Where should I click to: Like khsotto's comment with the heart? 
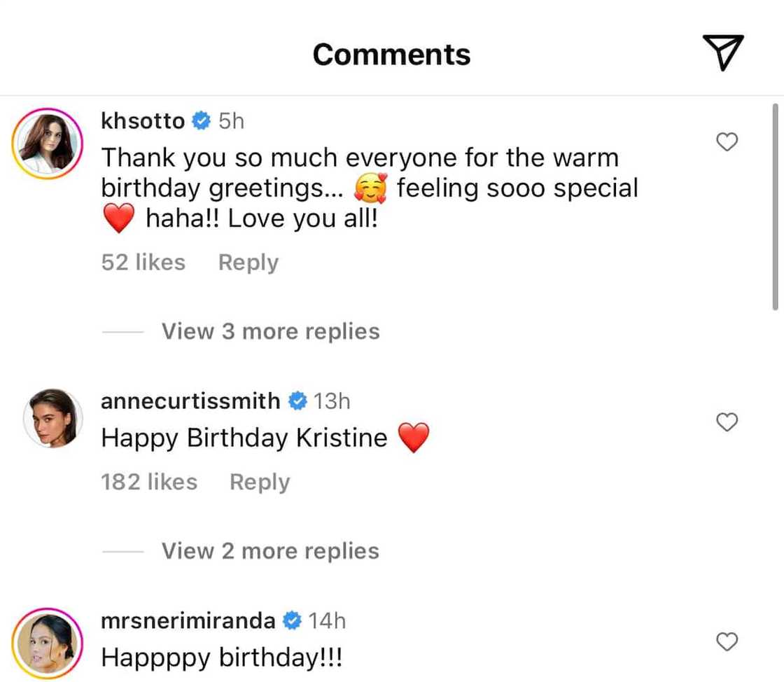tap(728, 142)
